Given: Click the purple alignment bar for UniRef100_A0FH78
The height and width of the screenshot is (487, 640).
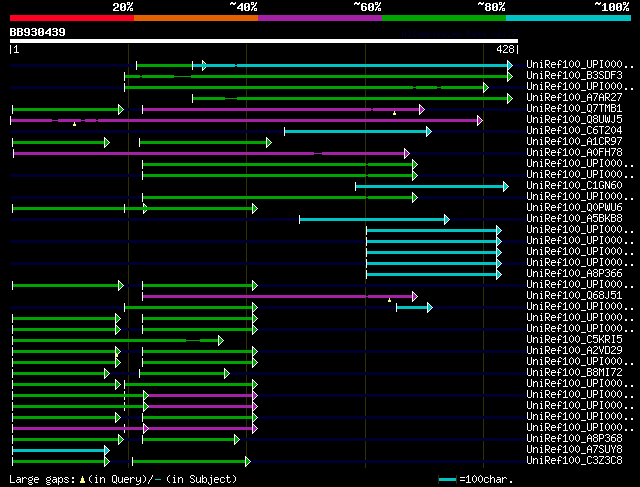Looking at the screenshot, I should point(211,153).
